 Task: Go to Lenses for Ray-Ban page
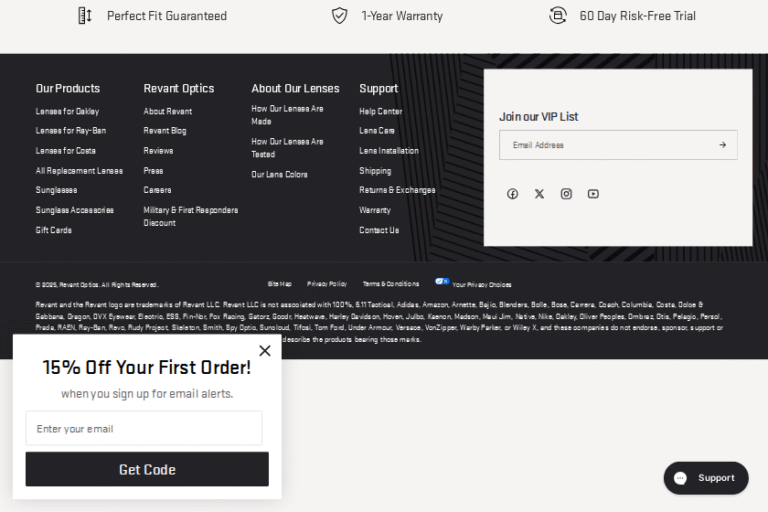coord(70,131)
